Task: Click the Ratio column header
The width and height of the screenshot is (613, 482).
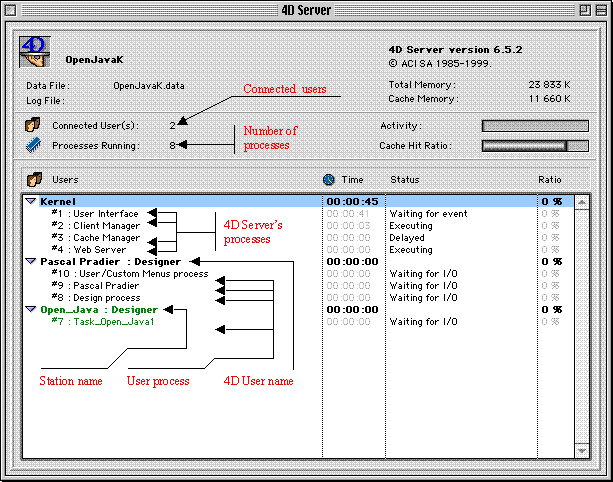Action: click(x=550, y=180)
